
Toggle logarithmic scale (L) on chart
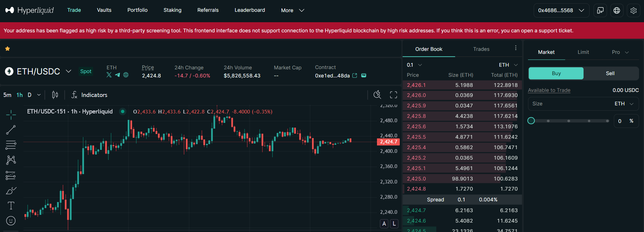point(394,224)
